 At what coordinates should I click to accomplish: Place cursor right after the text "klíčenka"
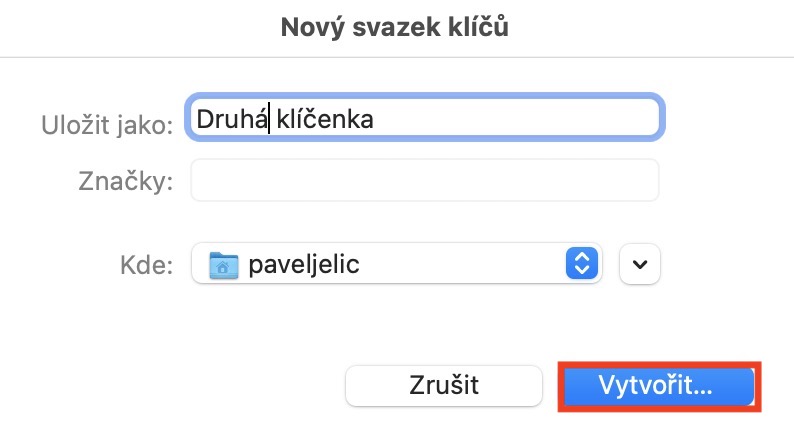[375, 120]
